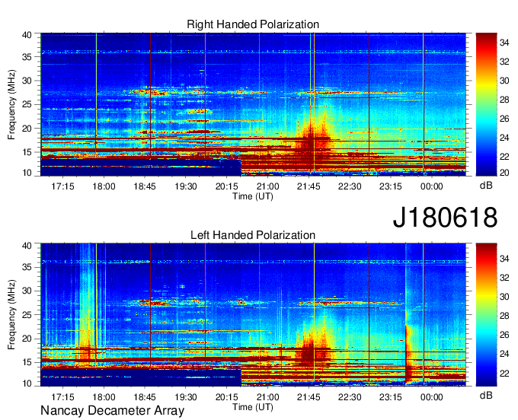This screenshot has width=518, height=420.
Task: Click the 18:45 time tick of Left Handed plot
Action: click(145, 397)
